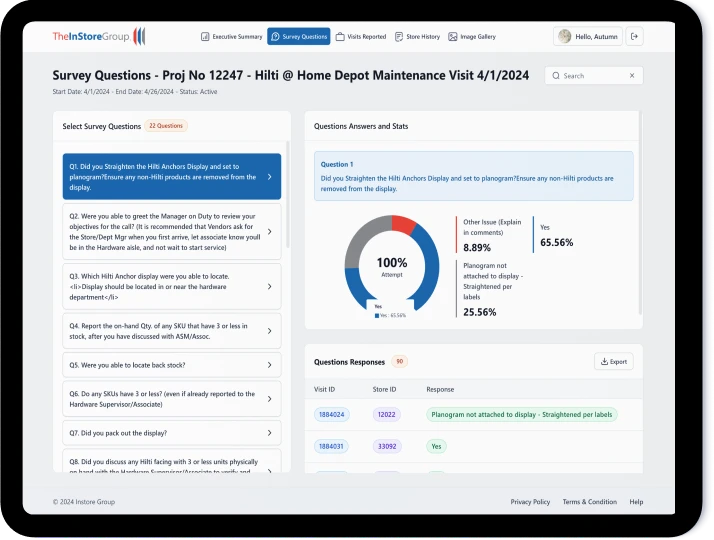Click the Visit ID column header
This screenshot has width=714, height=540.
point(324,389)
